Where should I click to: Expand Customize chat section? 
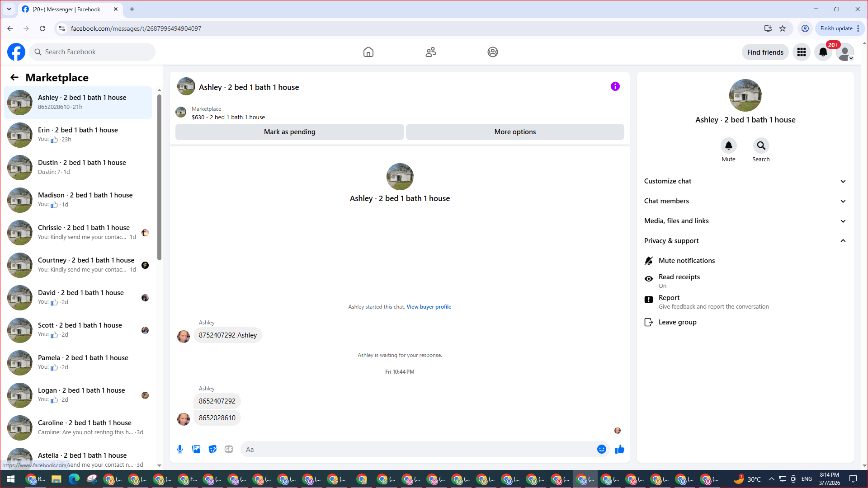tap(745, 181)
